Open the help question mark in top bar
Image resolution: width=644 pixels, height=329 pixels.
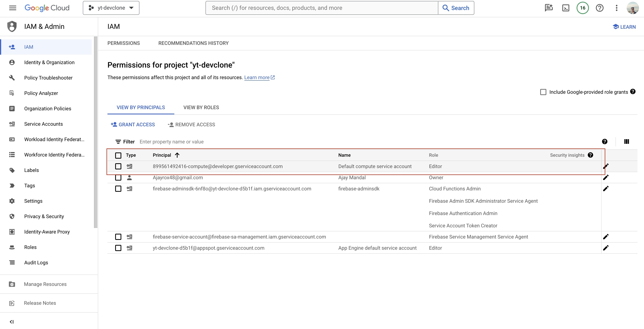[x=600, y=8]
